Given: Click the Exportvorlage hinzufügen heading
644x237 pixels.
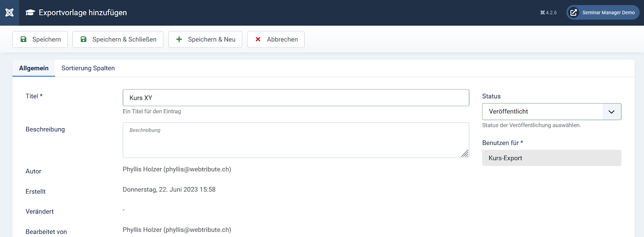Looking at the screenshot, I should pos(83,12).
